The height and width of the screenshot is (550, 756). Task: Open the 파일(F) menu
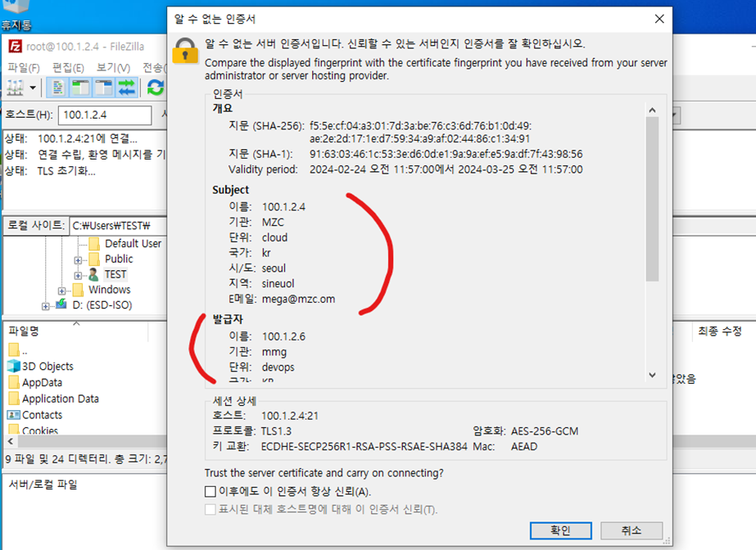(24, 68)
